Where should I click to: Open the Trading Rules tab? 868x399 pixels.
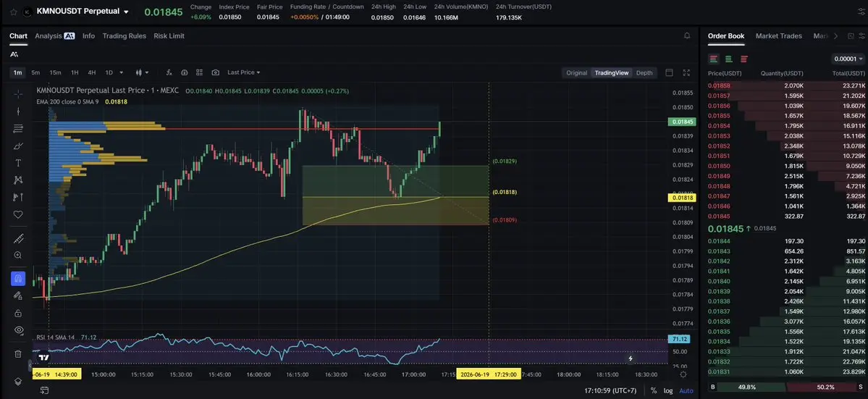click(x=124, y=36)
